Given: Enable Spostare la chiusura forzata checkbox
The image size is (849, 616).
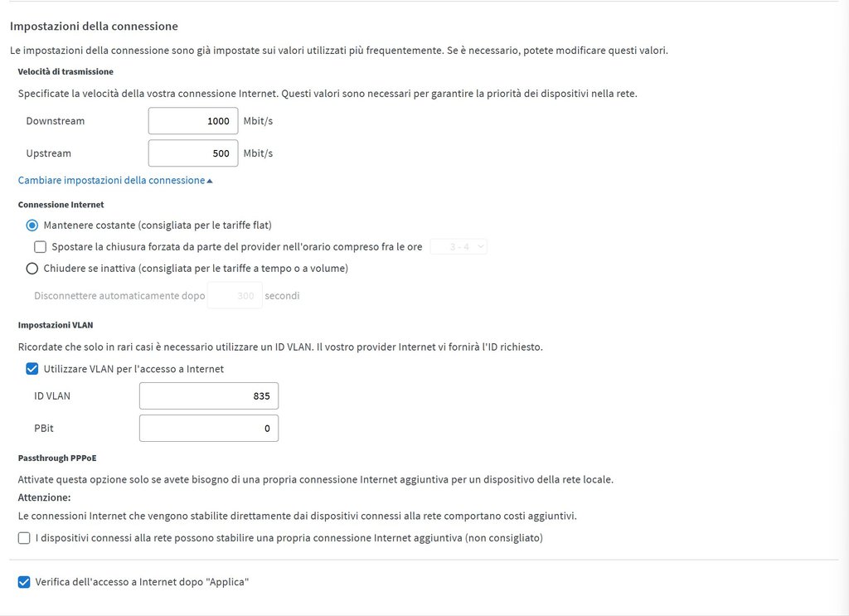Looking at the screenshot, I should click(40, 246).
